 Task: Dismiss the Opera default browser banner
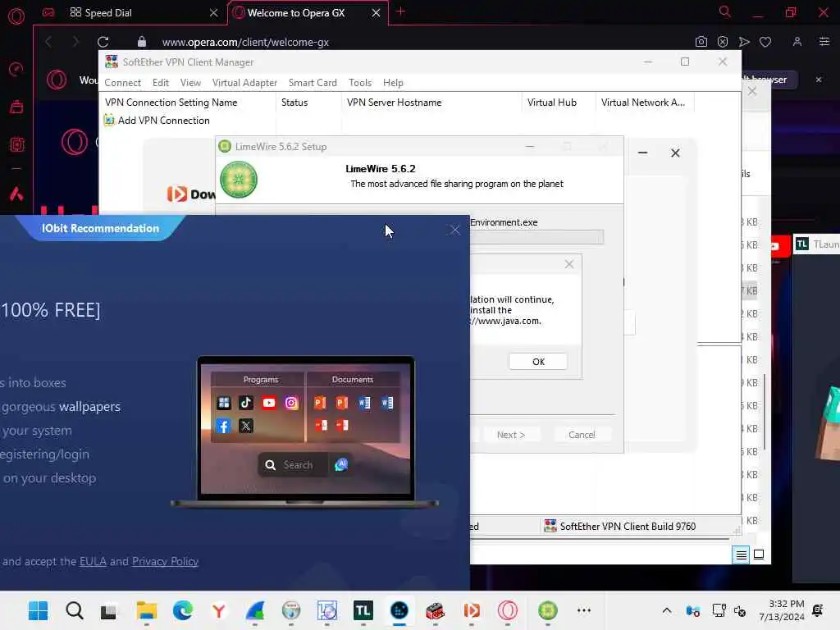(819, 80)
